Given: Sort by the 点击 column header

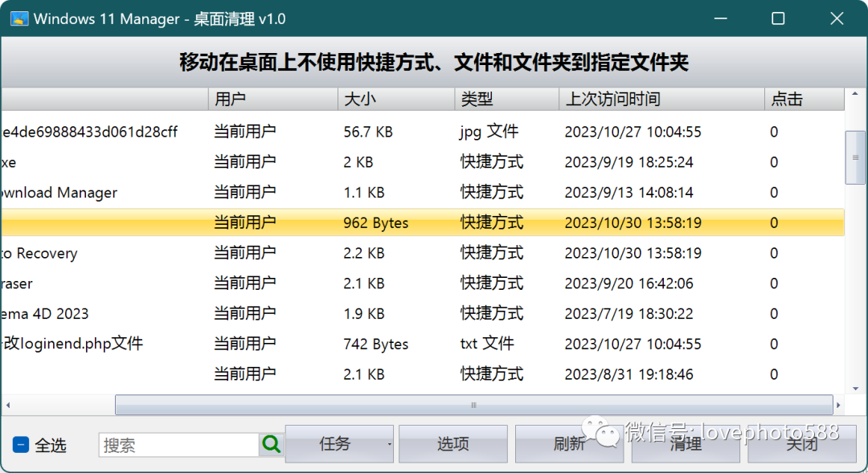Looking at the screenshot, I should [x=805, y=99].
